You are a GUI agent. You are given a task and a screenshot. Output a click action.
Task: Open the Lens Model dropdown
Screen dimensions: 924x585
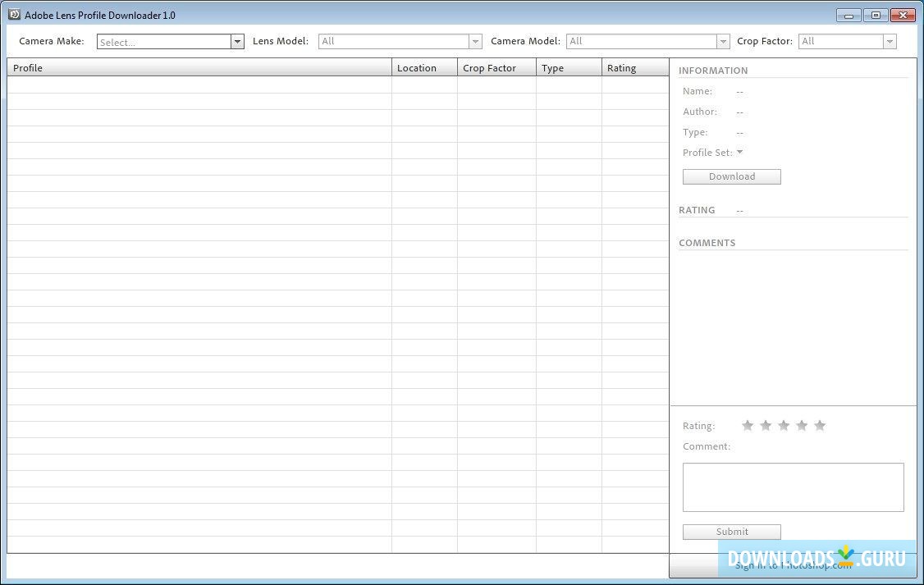(x=475, y=41)
